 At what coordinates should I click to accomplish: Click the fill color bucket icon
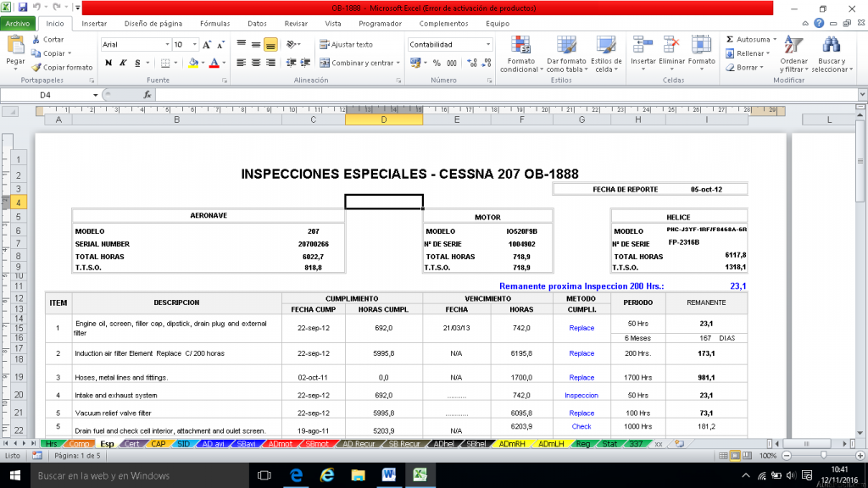(x=192, y=63)
